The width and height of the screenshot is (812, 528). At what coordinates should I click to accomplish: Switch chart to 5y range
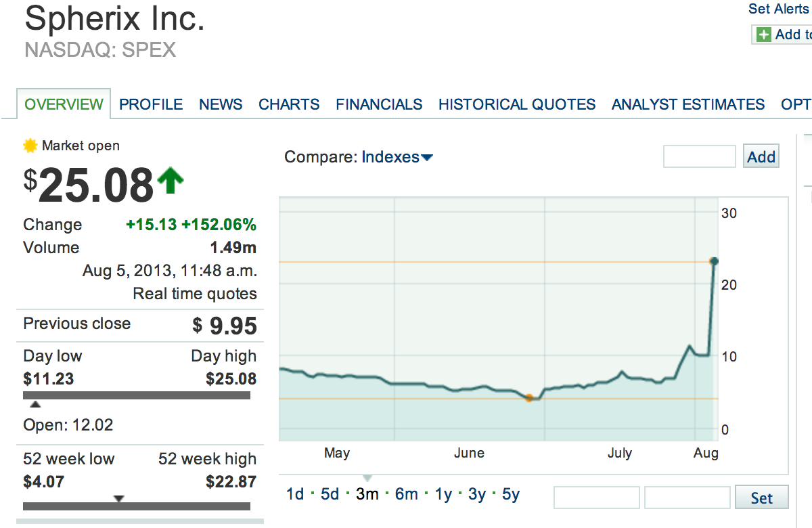pyautogui.click(x=511, y=494)
